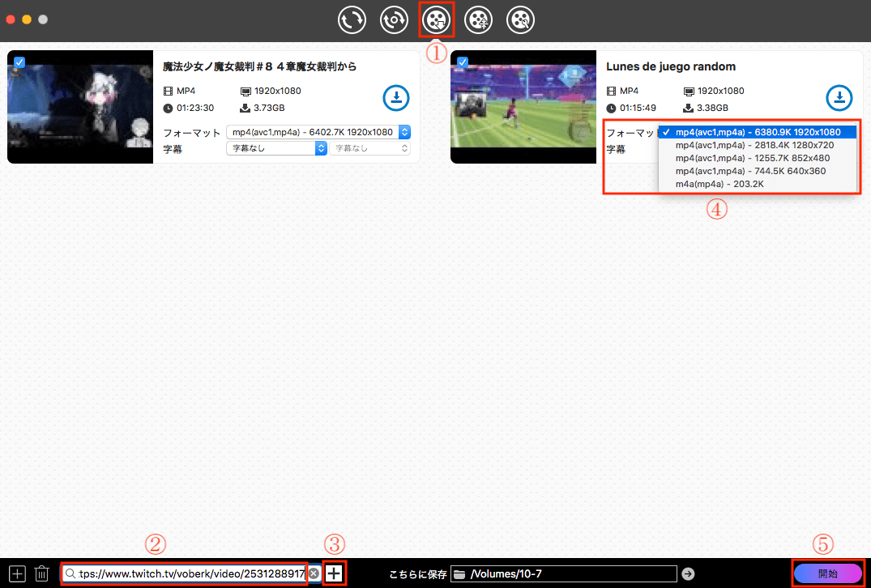Open the fourth film reel toolbar icon
871x588 pixels.
point(480,20)
